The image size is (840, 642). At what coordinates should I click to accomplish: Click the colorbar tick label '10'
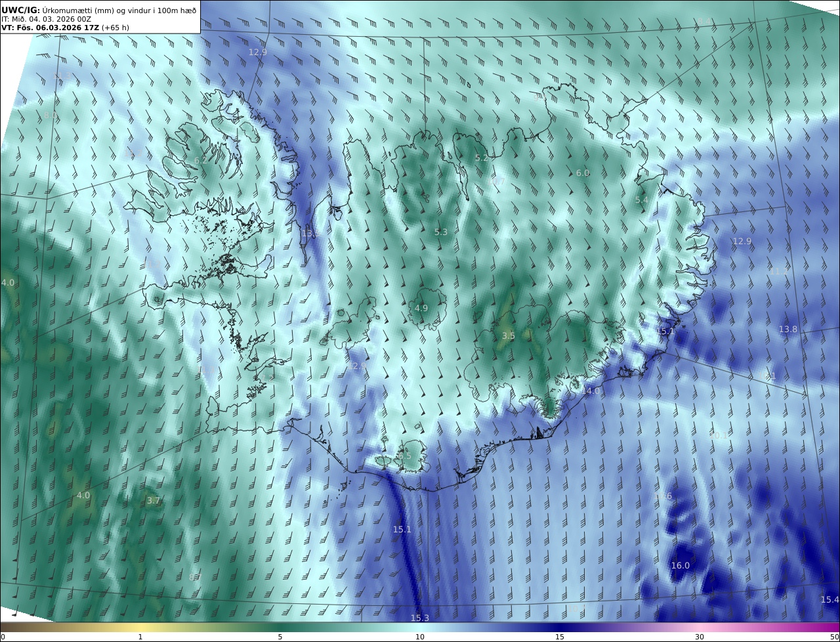point(420,637)
